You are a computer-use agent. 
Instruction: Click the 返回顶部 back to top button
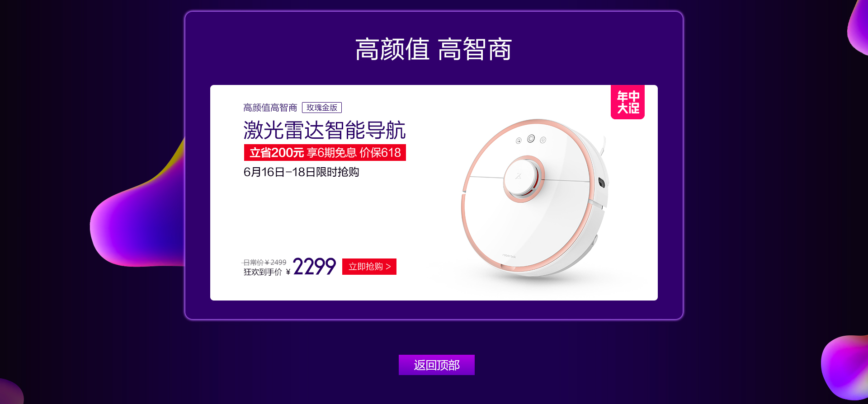(437, 365)
